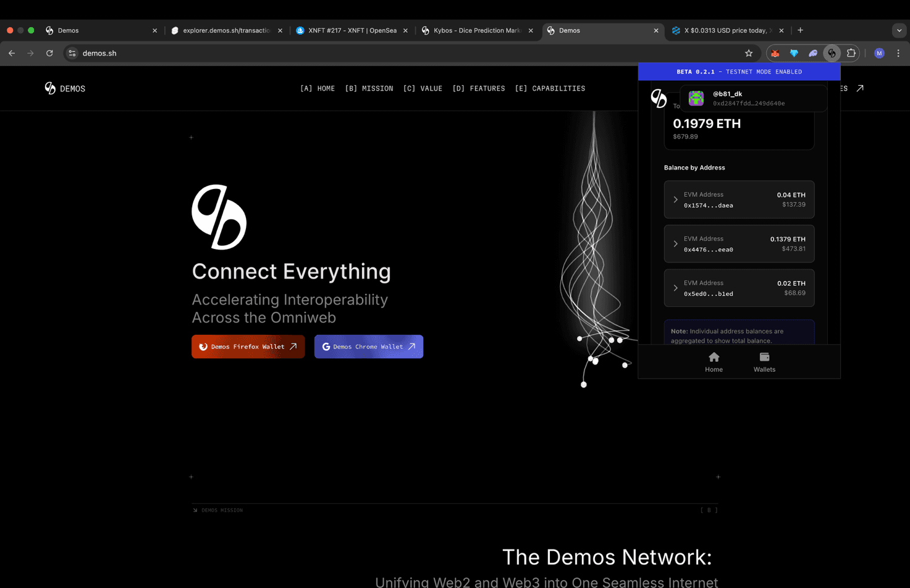The image size is (910, 588).
Task: Click the @b81_dk avatar image
Action: (x=696, y=98)
